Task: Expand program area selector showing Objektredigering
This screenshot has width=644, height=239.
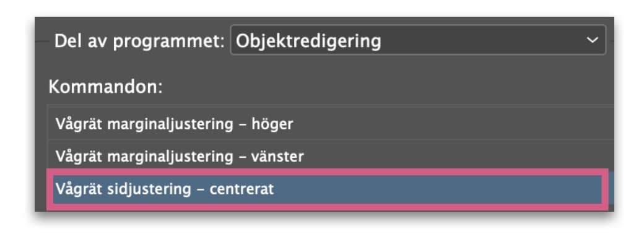Action: 418,40
